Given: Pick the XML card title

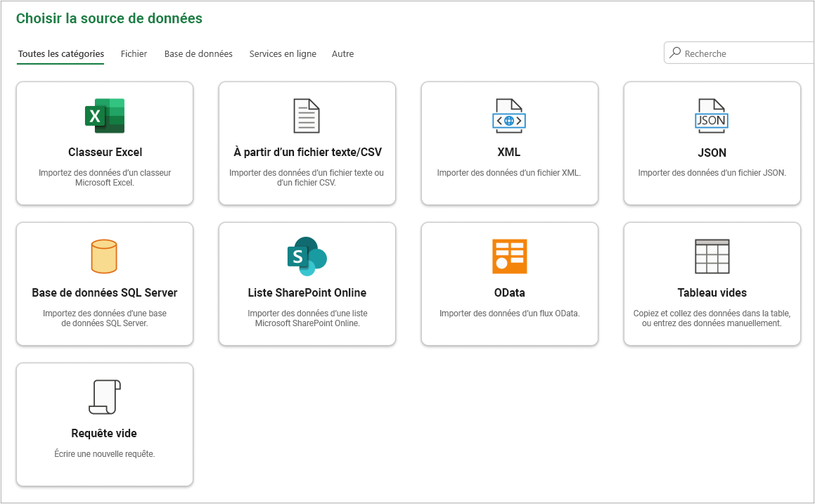Looking at the screenshot, I should click(509, 153).
